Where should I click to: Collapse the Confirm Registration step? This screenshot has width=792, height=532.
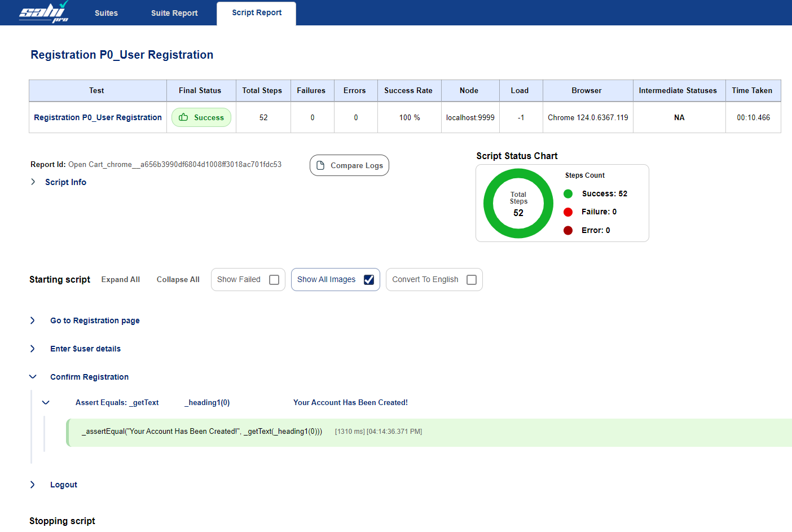pyautogui.click(x=33, y=377)
